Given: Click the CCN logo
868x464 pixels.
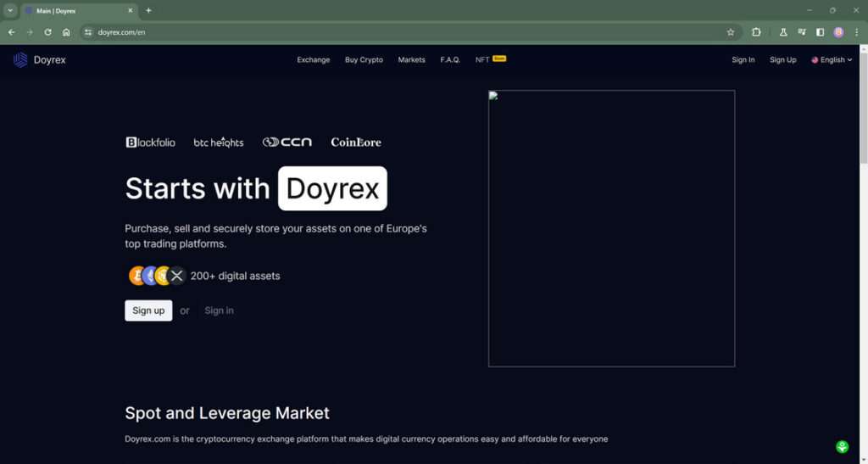Looking at the screenshot, I should 287,143.
